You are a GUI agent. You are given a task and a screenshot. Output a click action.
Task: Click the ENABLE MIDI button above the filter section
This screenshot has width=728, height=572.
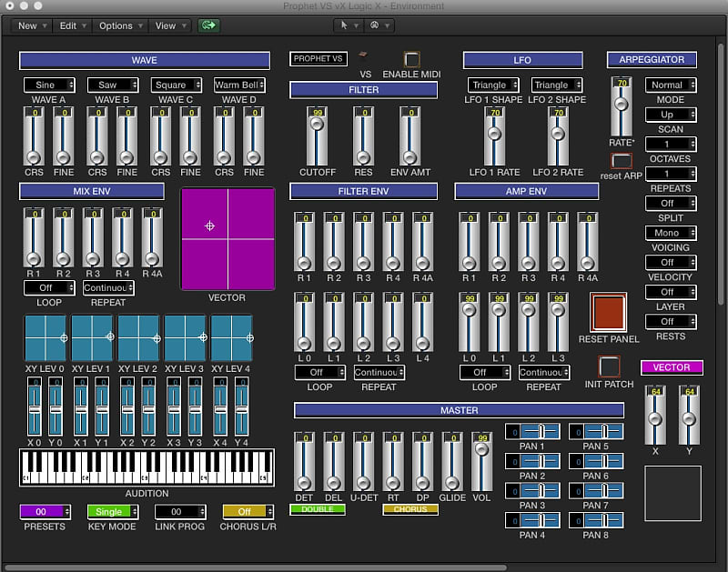411,61
